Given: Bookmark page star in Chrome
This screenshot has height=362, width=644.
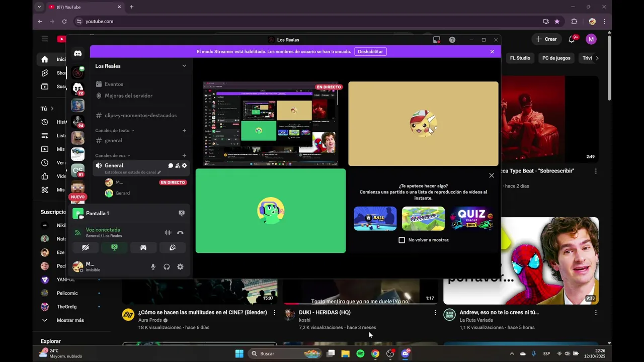Looking at the screenshot, I should 557,22.
